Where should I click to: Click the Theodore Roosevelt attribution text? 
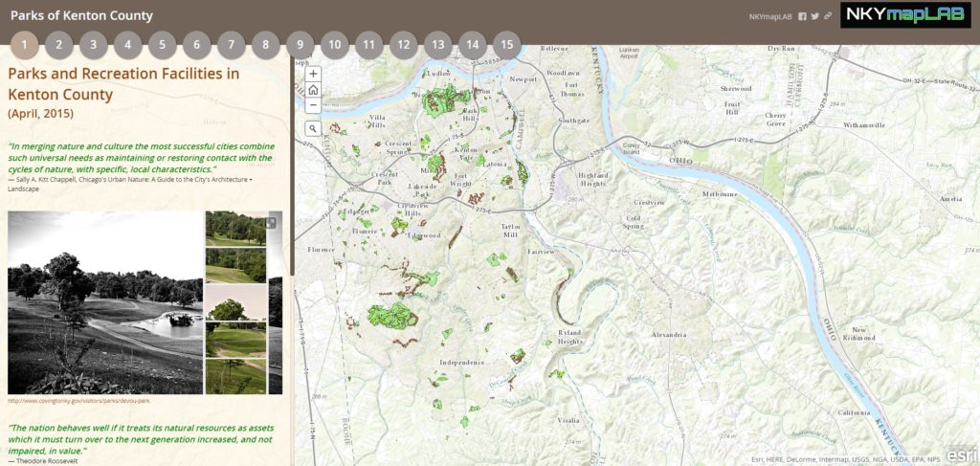[x=43, y=461]
